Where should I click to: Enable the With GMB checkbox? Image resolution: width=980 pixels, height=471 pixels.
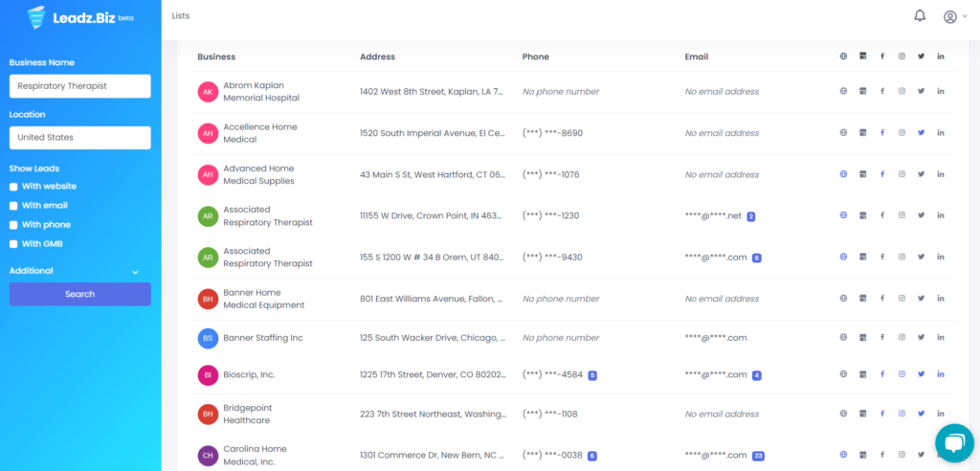pyautogui.click(x=13, y=244)
